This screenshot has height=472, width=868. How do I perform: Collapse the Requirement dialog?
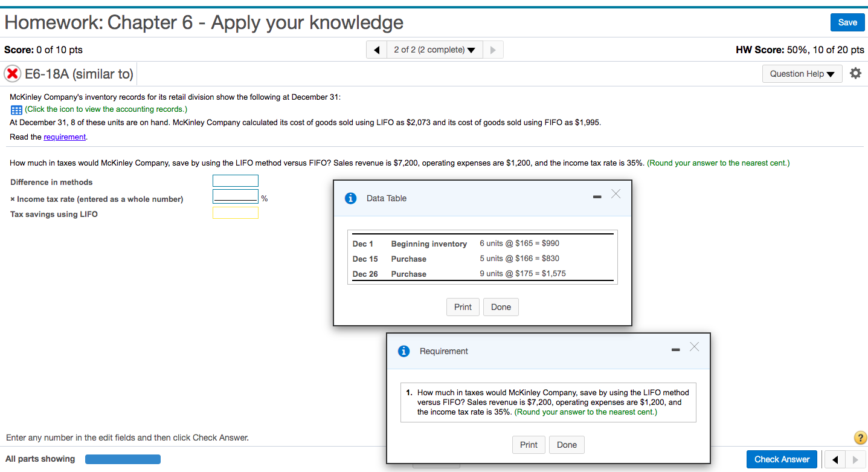(x=675, y=349)
